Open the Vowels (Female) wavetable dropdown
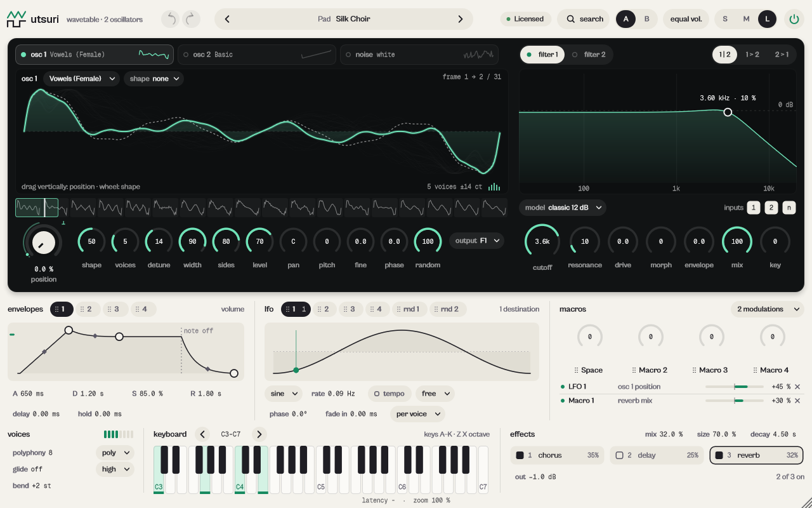812x508 pixels. coord(81,79)
